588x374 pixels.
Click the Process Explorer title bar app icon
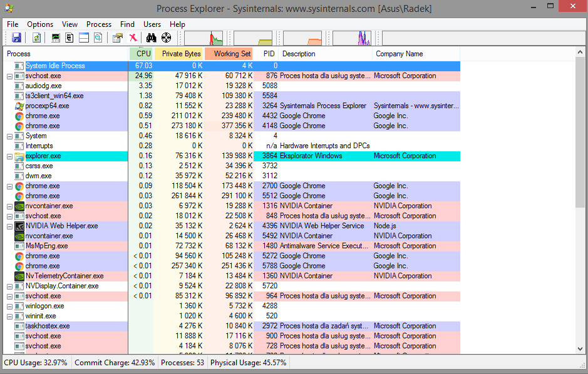coord(9,8)
